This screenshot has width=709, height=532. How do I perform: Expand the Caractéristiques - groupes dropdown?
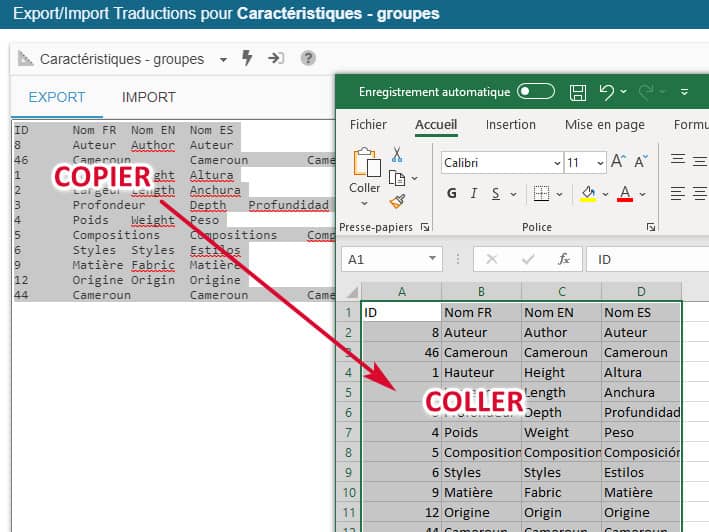pos(223,59)
